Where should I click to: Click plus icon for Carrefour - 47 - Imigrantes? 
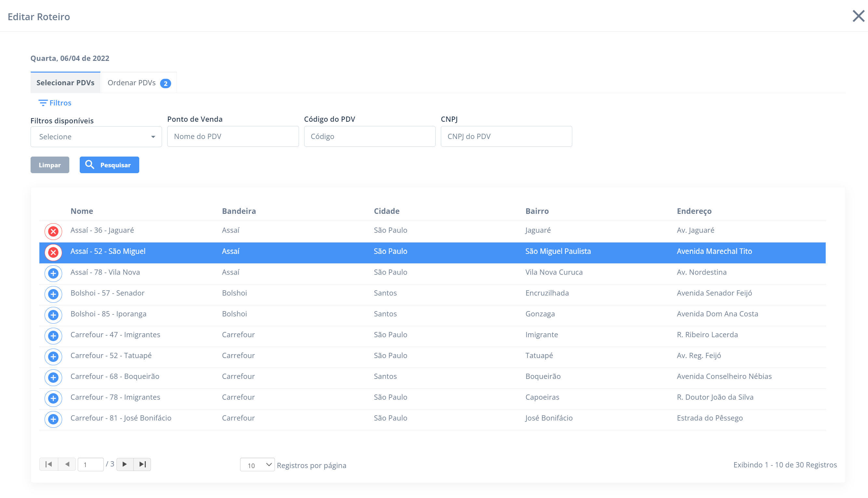click(x=53, y=336)
